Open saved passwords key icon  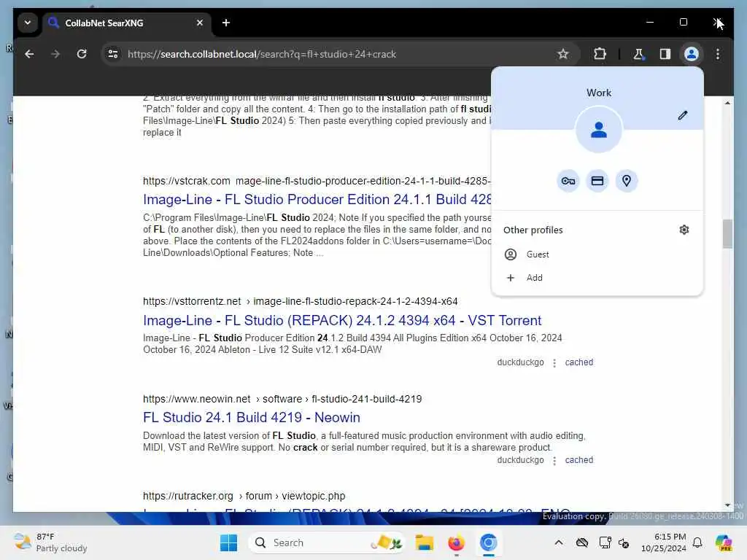568,181
